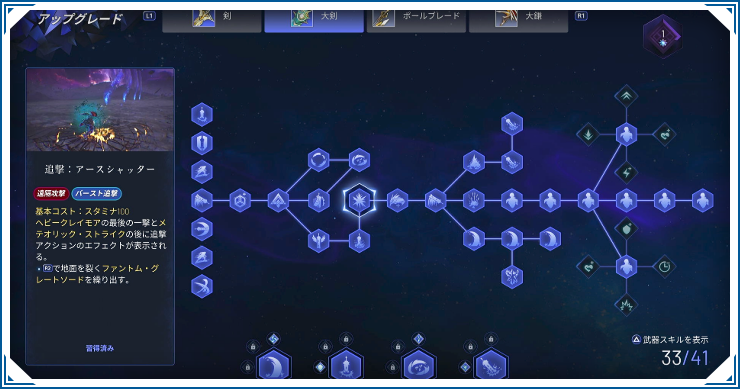
Task: Select pedestal figure node below Earth Shatter node
Action: point(359,241)
